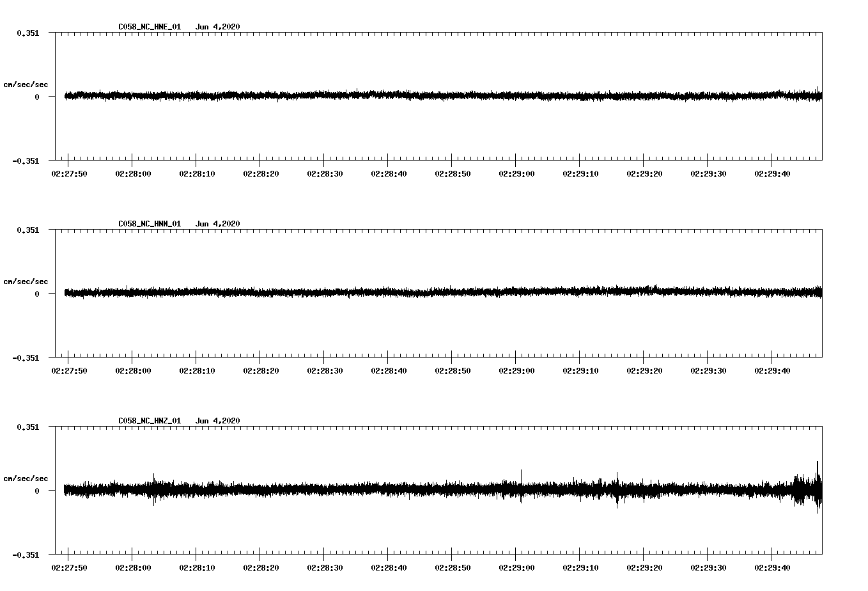Click the Jun 4,2020 date on HNZ plot
868x591 pixels.
pyautogui.click(x=218, y=421)
